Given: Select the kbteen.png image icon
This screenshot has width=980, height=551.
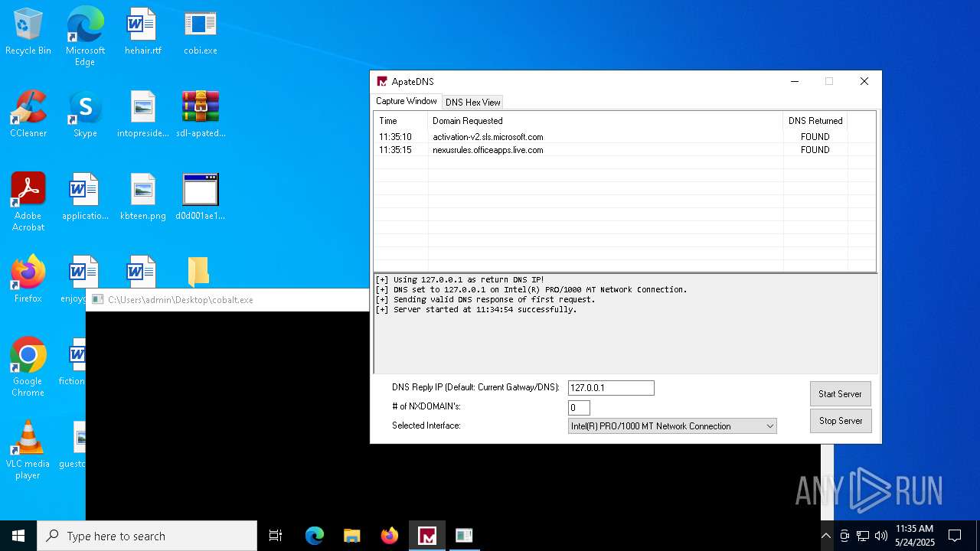Looking at the screenshot, I should [142, 197].
